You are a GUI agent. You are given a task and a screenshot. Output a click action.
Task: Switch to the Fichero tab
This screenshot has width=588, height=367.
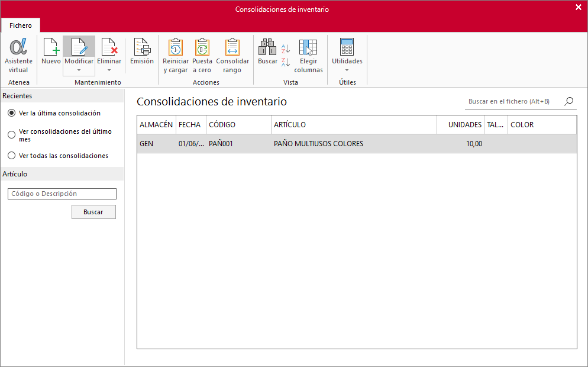(21, 25)
